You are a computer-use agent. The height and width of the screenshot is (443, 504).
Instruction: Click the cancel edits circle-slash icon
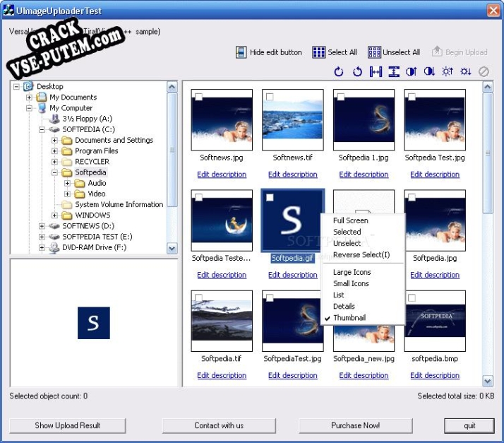point(484,71)
